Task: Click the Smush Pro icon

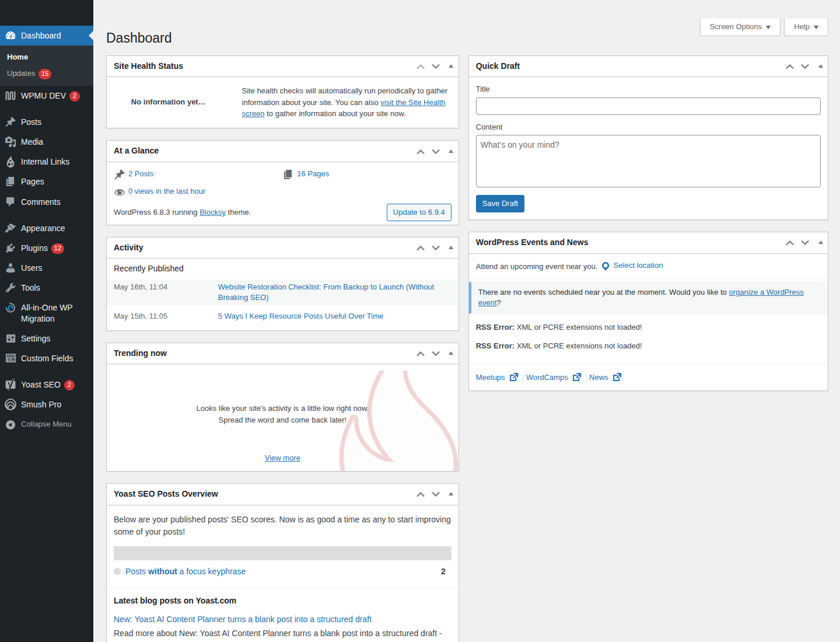Action: coord(10,404)
